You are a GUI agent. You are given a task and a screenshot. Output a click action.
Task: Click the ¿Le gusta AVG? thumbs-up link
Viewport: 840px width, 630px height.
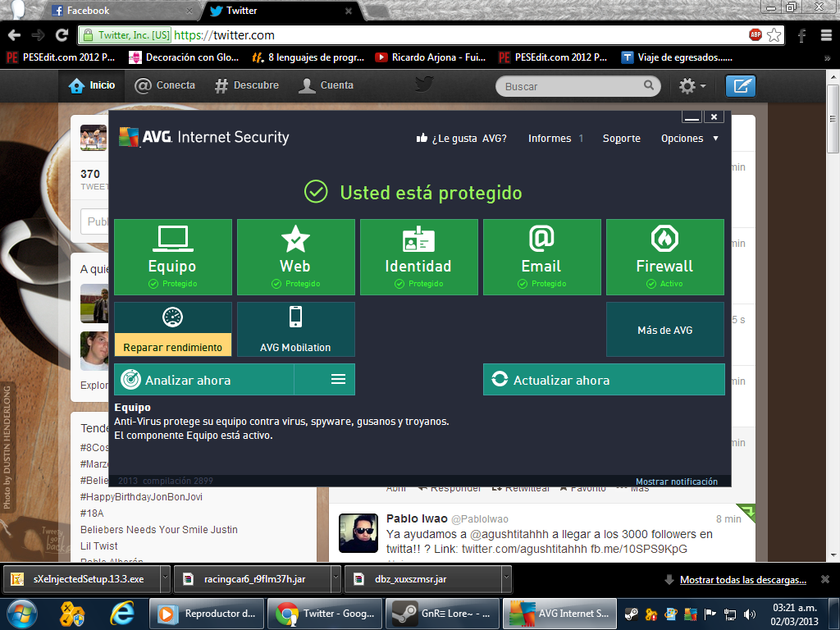click(x=461, y=138)
